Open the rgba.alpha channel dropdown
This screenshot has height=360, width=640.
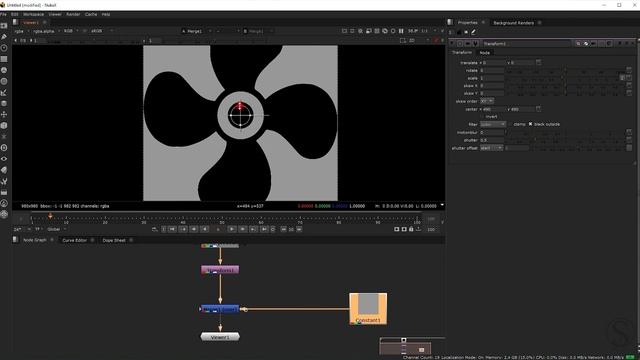point(46,31)
